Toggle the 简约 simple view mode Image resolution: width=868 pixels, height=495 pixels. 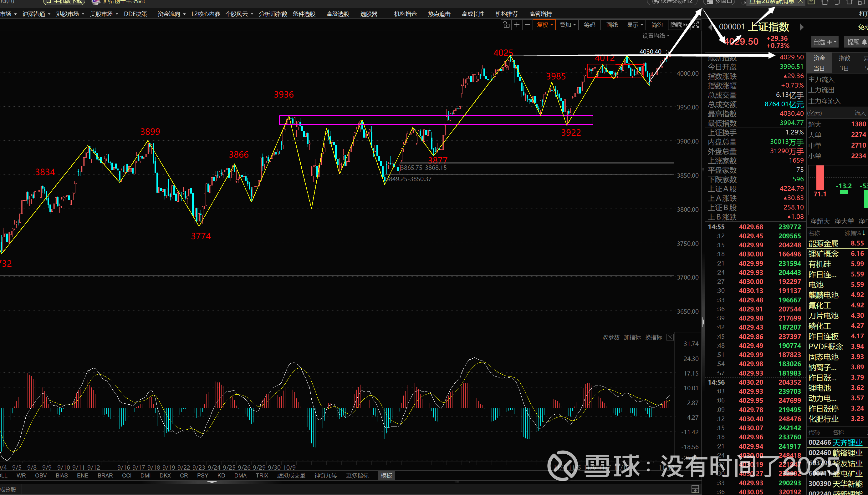click(657, 25)
